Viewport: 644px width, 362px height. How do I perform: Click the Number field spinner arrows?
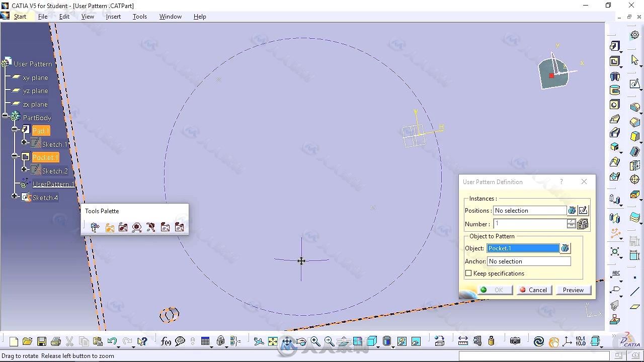pos(571,224)
